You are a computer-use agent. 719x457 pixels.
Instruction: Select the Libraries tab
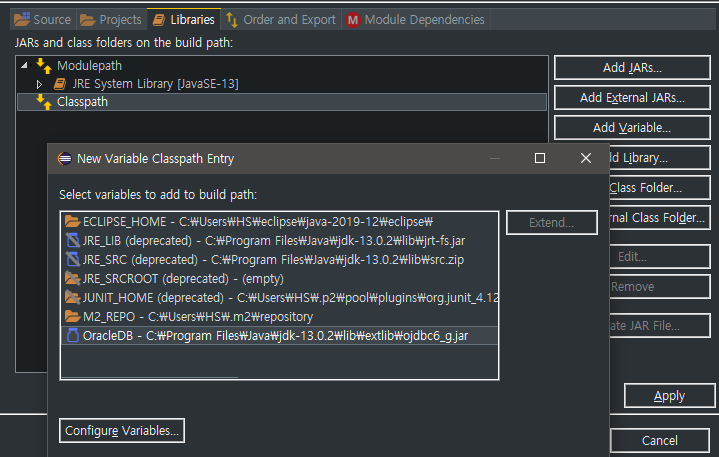(183, 19)
